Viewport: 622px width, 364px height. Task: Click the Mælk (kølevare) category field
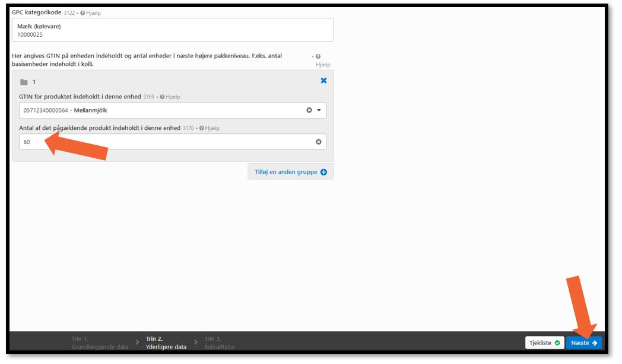(x=173, y=30)
